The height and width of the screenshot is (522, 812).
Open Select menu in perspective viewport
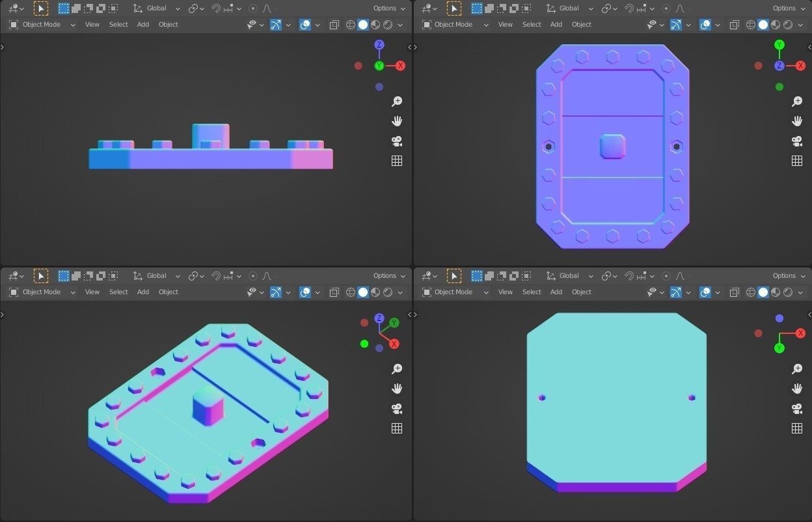(x=118, y=292)
